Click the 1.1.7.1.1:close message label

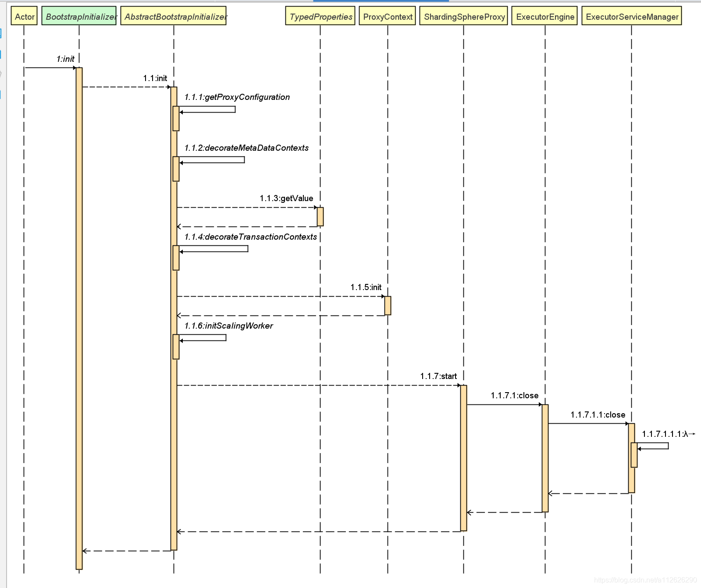[x=598, y=414]
